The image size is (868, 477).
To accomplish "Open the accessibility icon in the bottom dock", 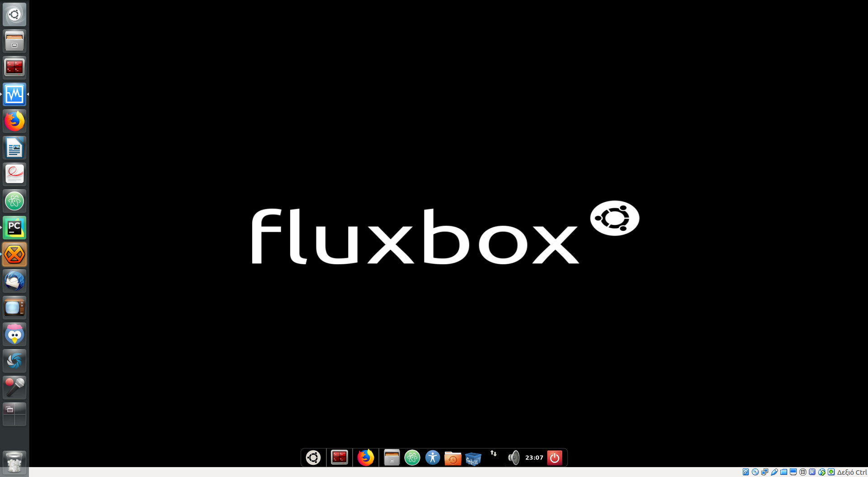I will coord(433,458).
